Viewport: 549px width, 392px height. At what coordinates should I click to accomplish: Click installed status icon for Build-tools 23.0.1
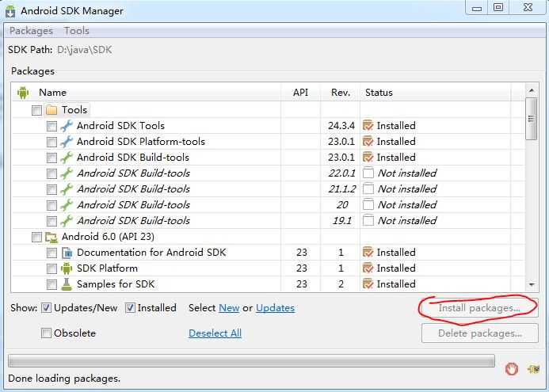pos(368,158)
